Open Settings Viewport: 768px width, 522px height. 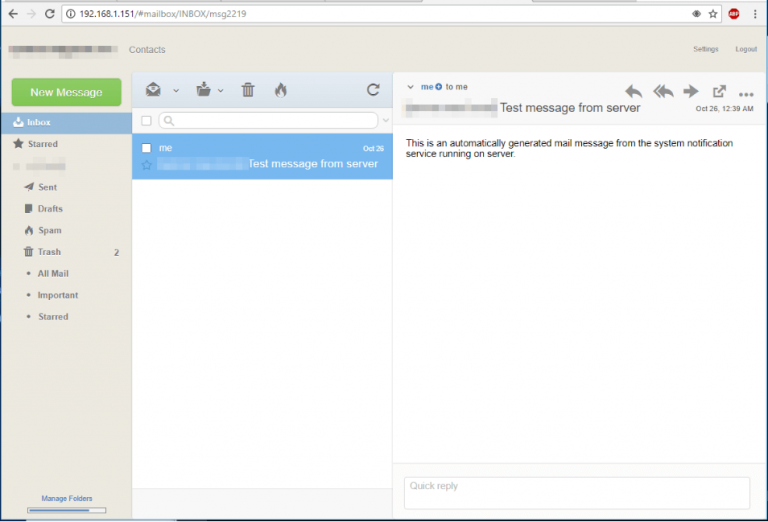click(706, 49)
